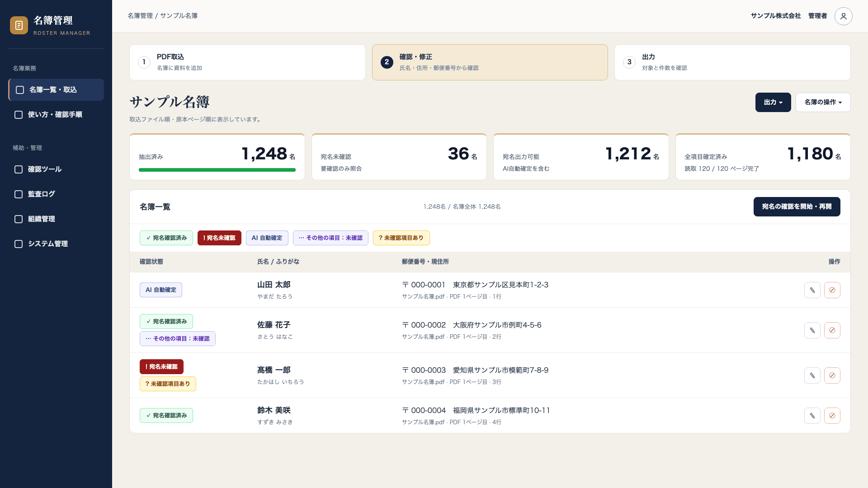This screenshot has height=488, width=868.
Task: Follow the 名簿管理 breadcrumb link
Action: point(140,16)
